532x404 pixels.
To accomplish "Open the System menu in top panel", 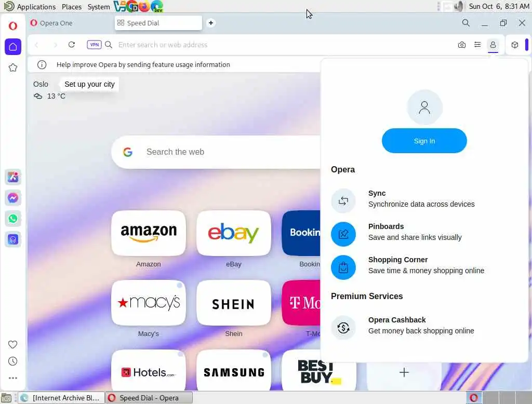I will point(98,7).
